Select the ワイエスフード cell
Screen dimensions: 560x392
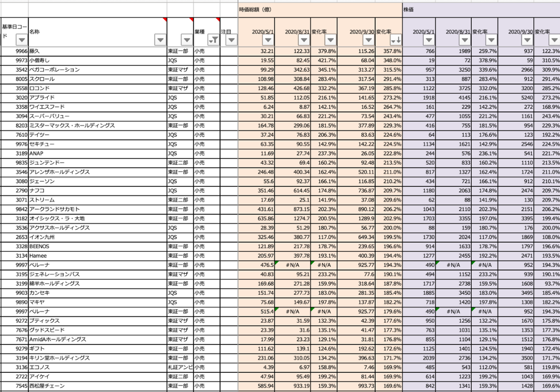point(98,107)
